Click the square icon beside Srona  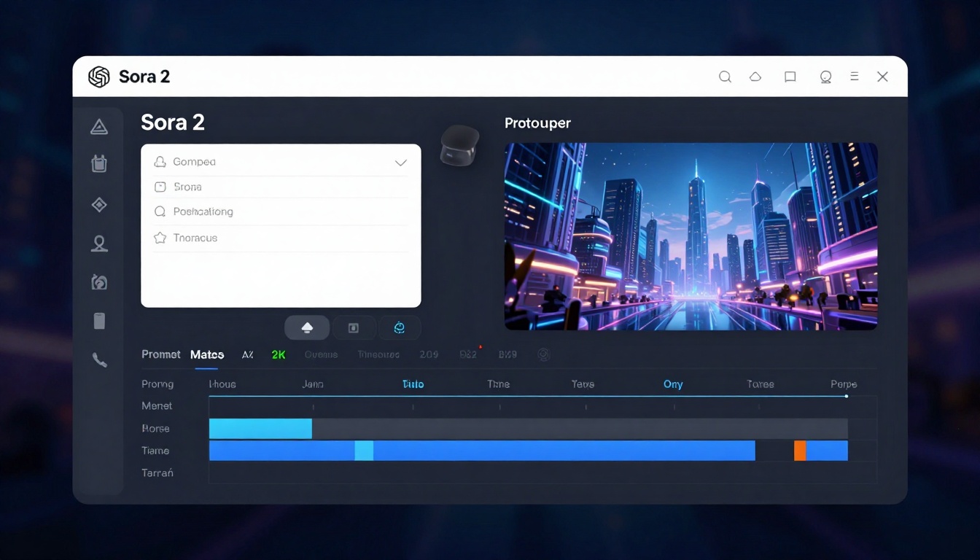click(x=160, y=187)
